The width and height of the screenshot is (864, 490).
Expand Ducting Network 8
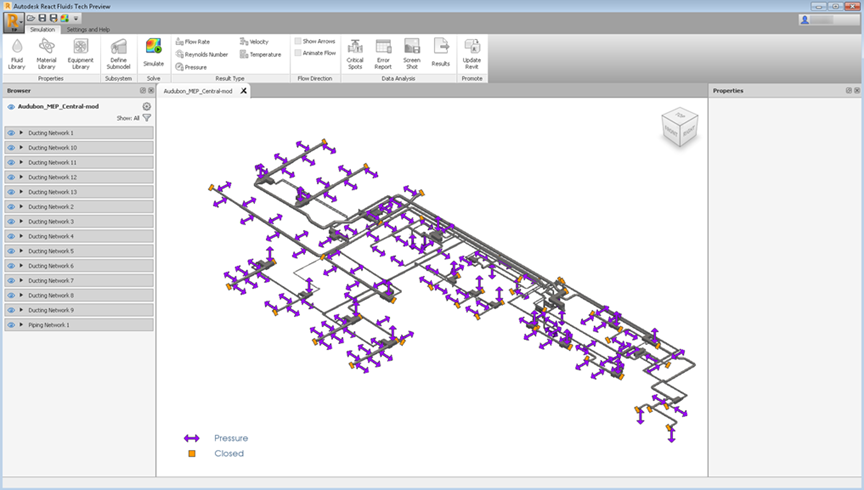(21, 295)
